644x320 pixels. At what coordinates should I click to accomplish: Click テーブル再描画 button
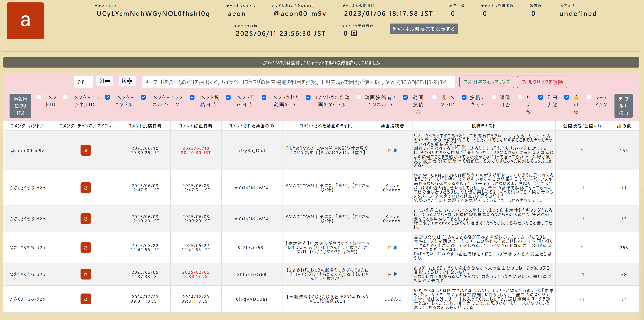pos(623,106)
